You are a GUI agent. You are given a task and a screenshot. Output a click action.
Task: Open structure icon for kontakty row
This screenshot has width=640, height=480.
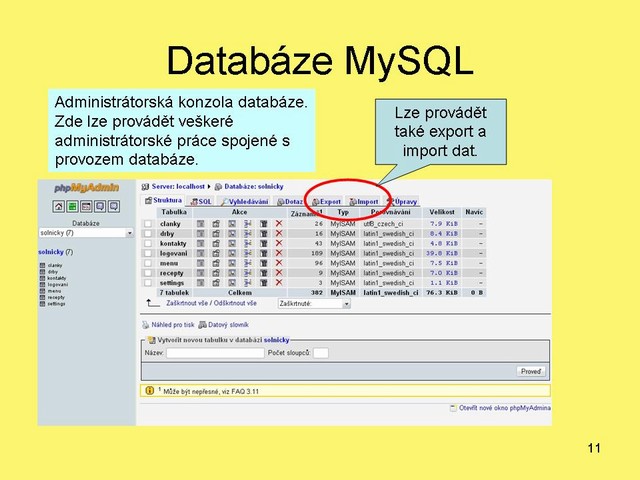pyautogui.click(x=216, y=243)
